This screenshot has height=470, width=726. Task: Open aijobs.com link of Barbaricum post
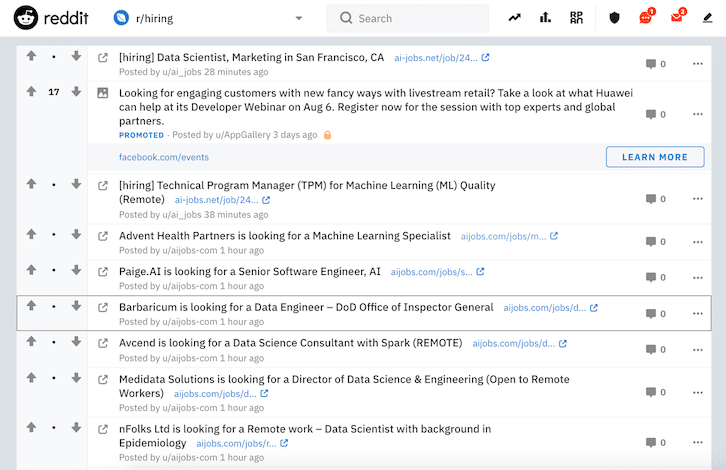pyautogui.click(x=550, y=308)
